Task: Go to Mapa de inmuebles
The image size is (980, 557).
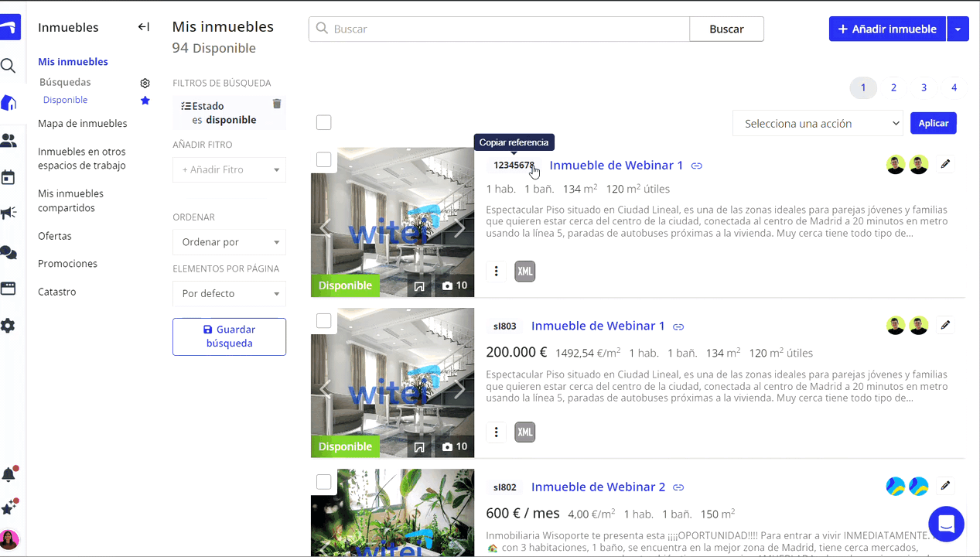Action: 82,124
